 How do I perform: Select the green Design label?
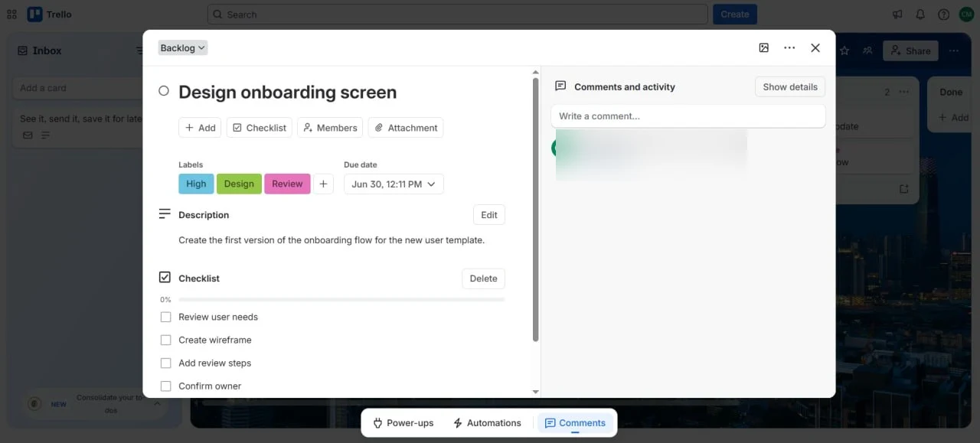[239, 184]
